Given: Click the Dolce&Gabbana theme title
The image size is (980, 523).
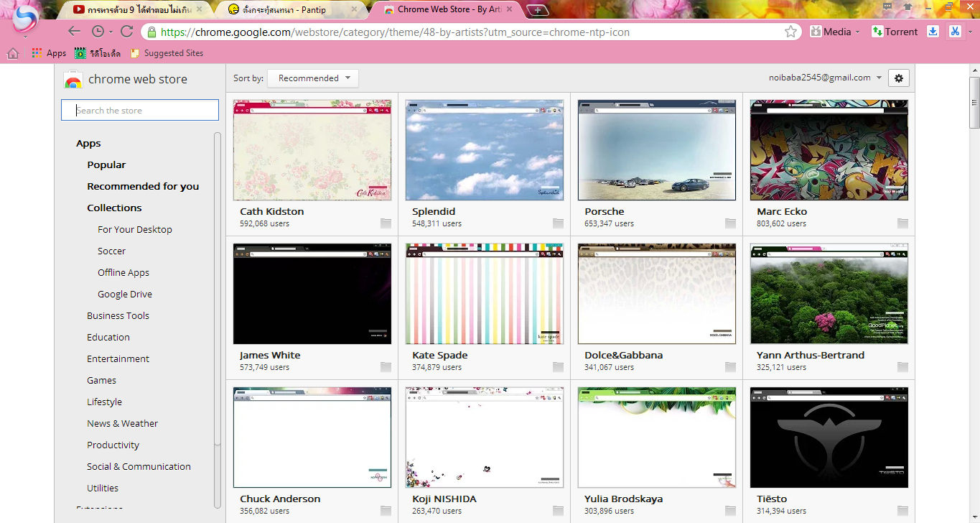Looking at the screenshot, I should [624, 356].
